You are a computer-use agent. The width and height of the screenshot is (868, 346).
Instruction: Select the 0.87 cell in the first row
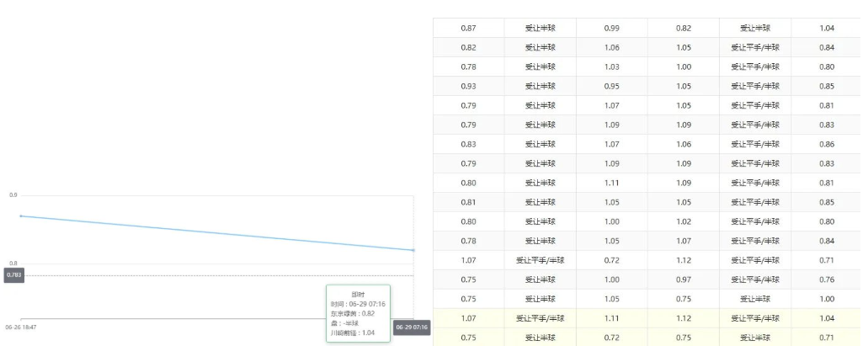coord(468,29)
